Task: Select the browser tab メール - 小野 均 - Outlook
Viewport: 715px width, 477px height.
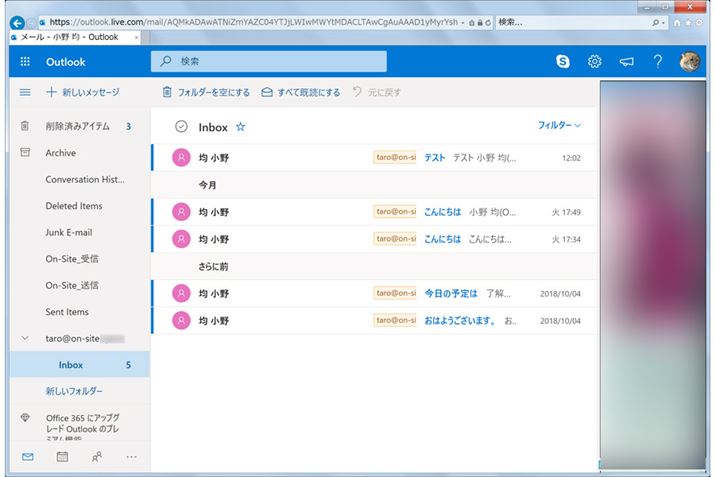Action: tap(72, 37)
